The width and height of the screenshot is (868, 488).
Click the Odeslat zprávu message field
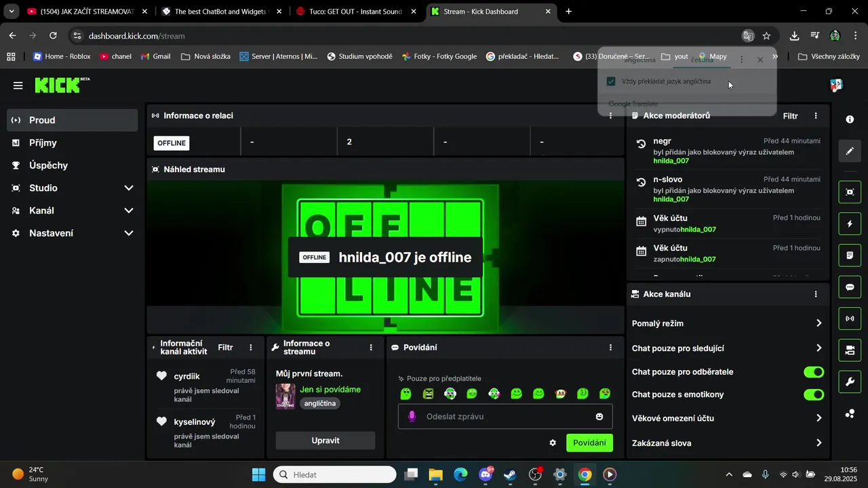[505, 417]
